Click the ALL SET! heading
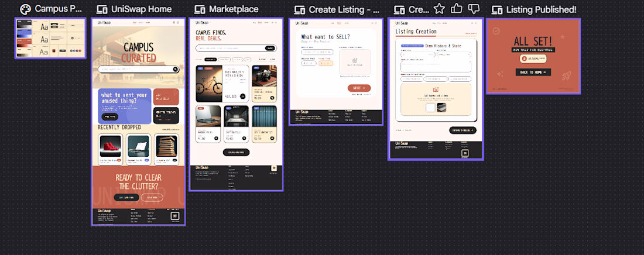The width and height of the screenshot is (644, 255). coord(533,40)
